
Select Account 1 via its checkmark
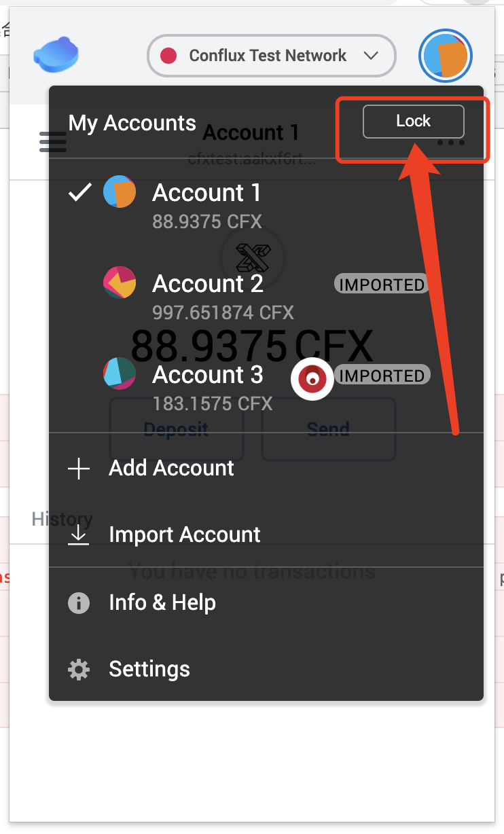pos(79,192)
